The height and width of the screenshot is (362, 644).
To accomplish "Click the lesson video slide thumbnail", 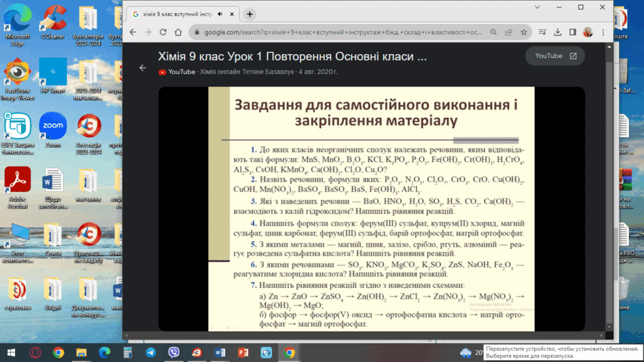I will tap(371, 208).
